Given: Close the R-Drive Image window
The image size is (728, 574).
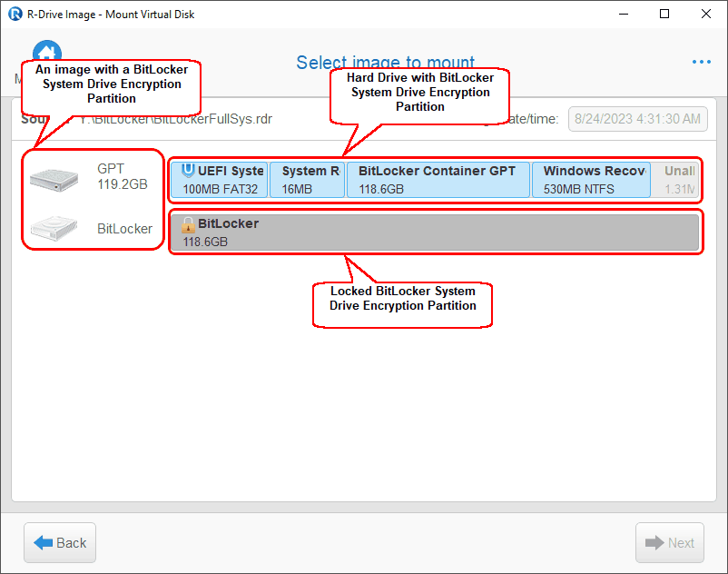Looking at the screenshot, I should click(705, 14).
